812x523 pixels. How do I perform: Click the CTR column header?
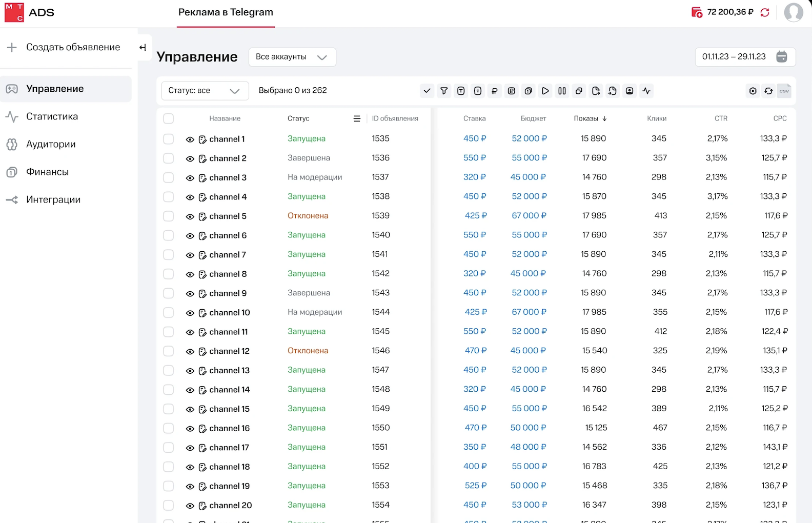[721, 118]
